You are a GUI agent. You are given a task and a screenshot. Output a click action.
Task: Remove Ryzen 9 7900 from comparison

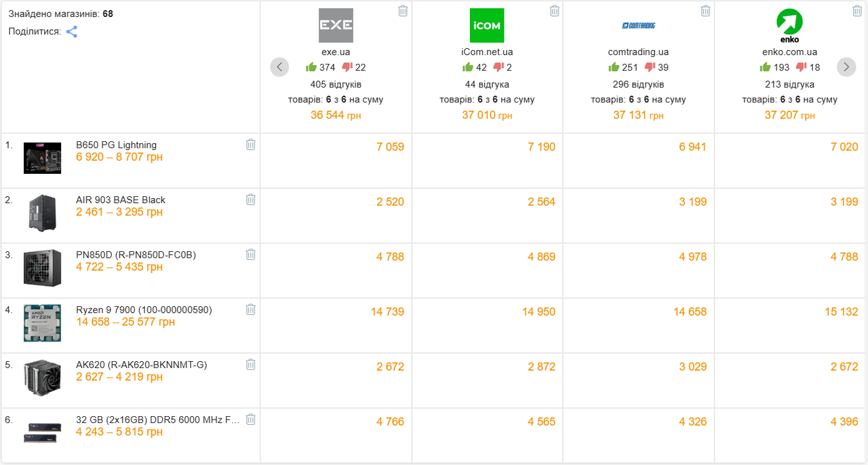click(250, 309)
